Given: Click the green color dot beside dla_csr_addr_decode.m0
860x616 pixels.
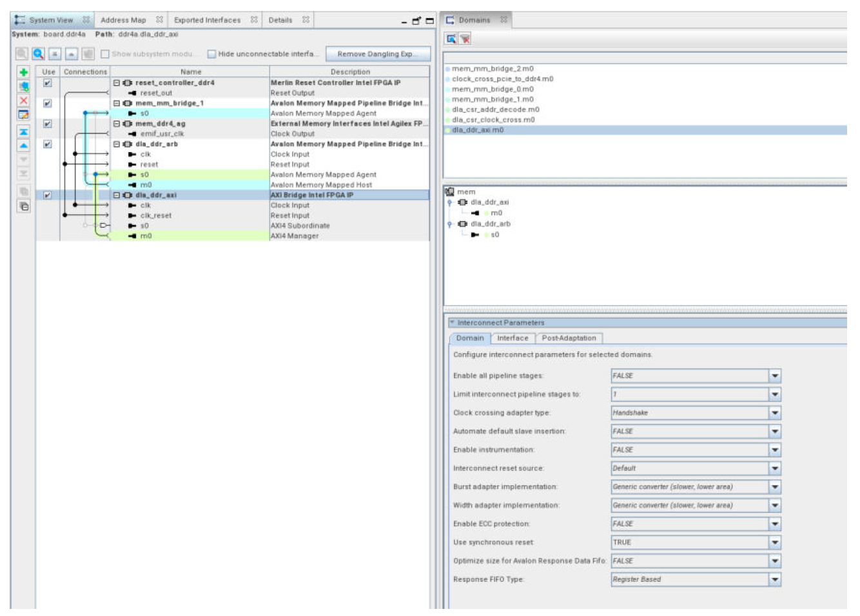Looking at the screenshot, I should pyautogui.click(x=448, y=110).
